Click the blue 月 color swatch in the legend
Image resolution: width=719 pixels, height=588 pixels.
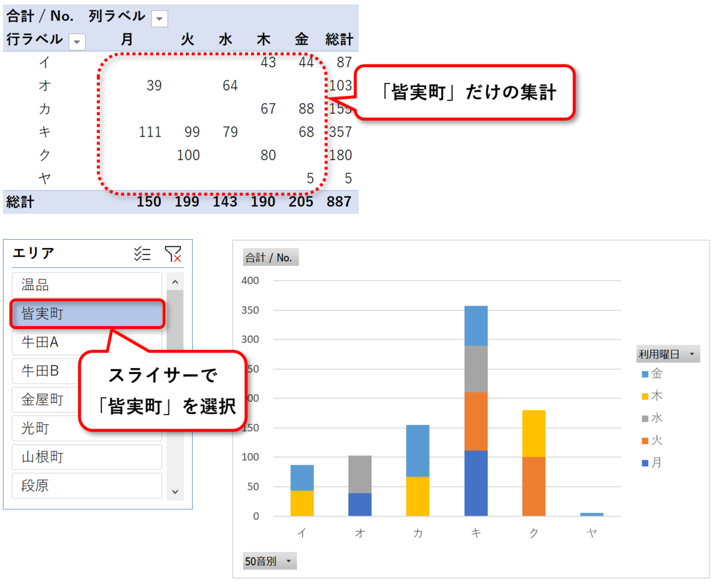click(x=646, y=462)
